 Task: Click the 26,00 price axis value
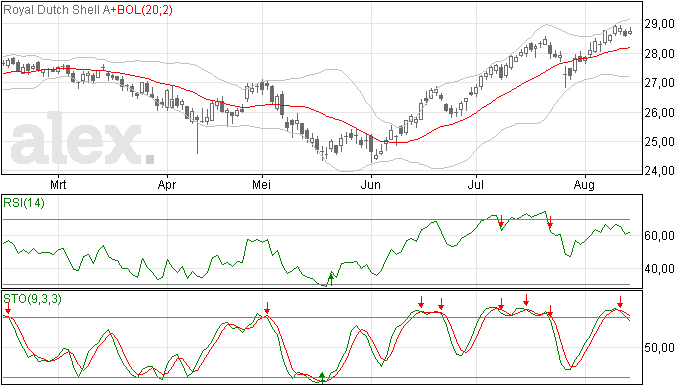coord(659,113)
